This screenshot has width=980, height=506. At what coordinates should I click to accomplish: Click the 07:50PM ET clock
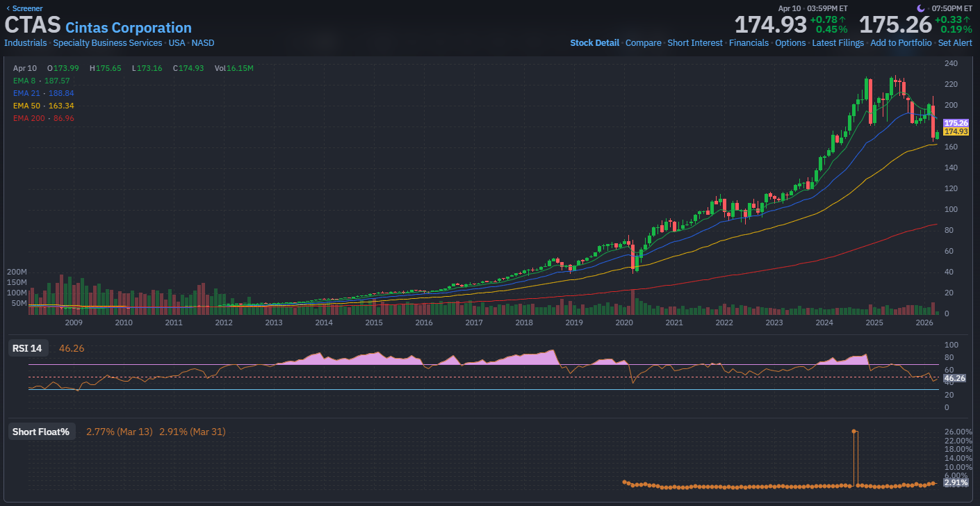952,8
